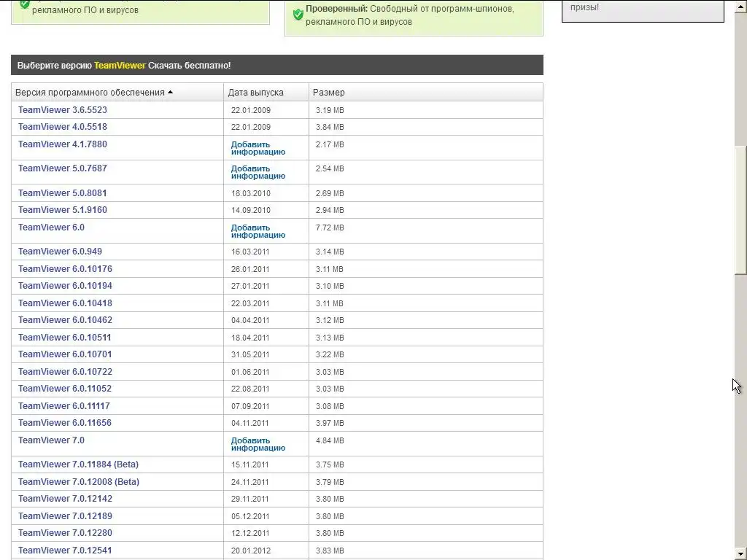Open TeamViewer 7.0.12280 link

(x=65, y=533)
